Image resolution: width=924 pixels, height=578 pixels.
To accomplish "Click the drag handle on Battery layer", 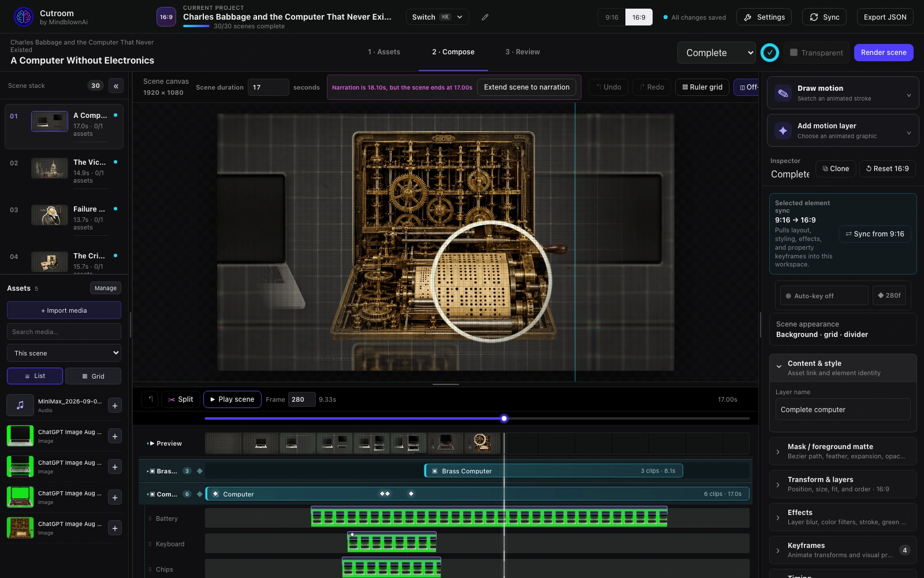I will click(150, 519).
